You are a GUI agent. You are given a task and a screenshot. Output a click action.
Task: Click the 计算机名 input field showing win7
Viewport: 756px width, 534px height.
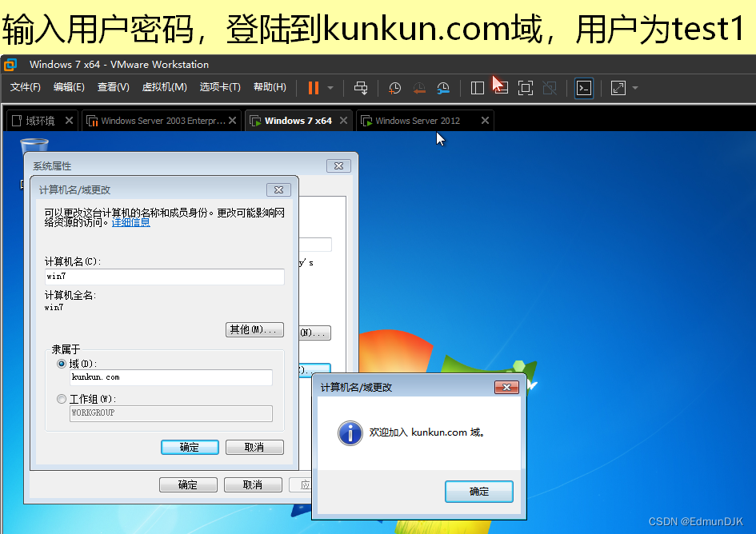164,277
